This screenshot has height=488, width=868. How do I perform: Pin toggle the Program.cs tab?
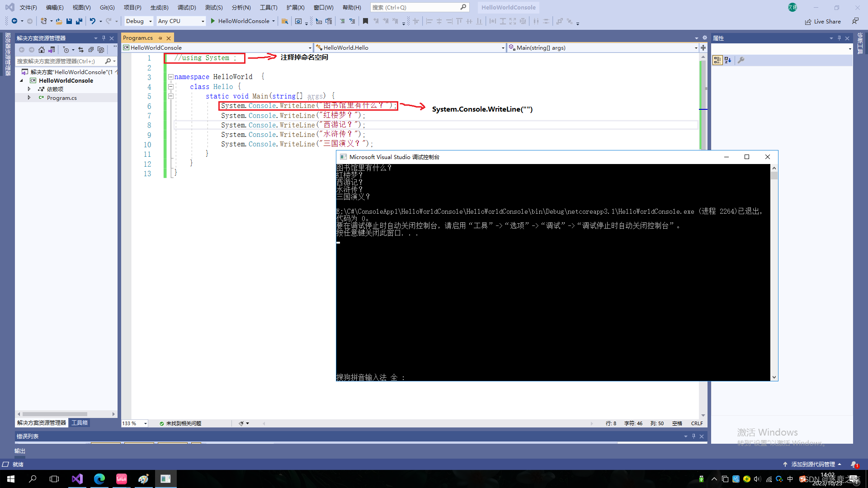[x=160, y=38]
